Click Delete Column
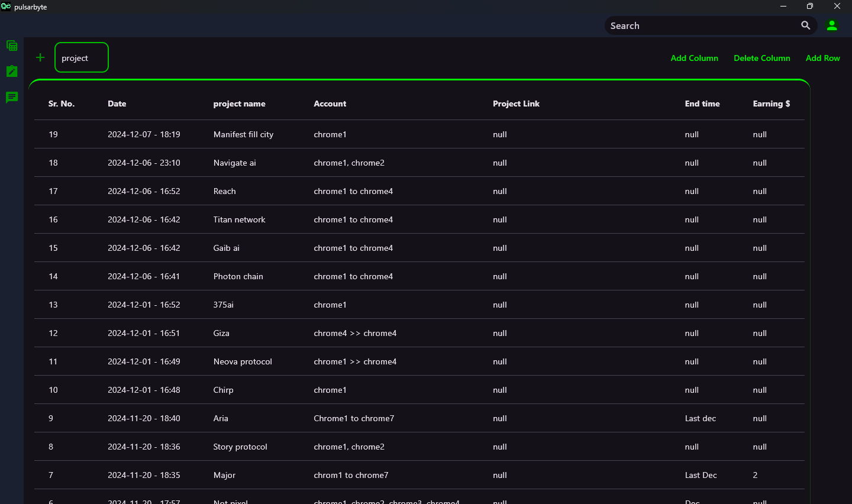 coord(762,58)
